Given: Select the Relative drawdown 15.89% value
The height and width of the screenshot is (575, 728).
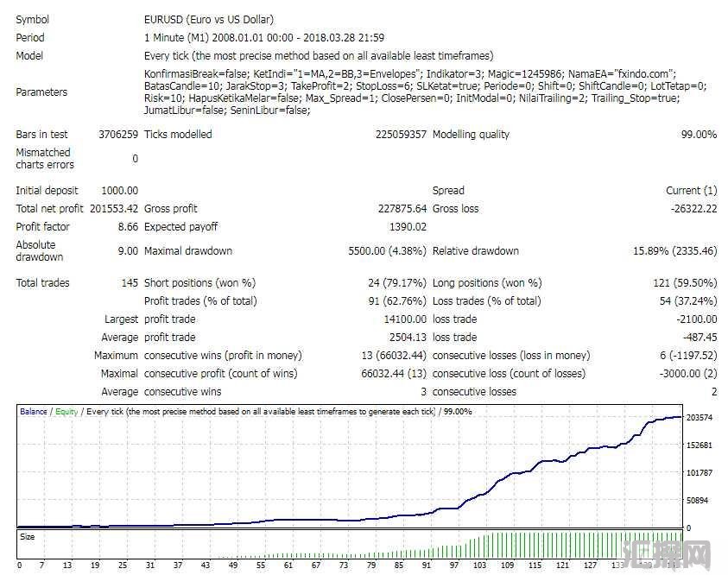Looking at the screenshot, I should [x=674, y=251].
